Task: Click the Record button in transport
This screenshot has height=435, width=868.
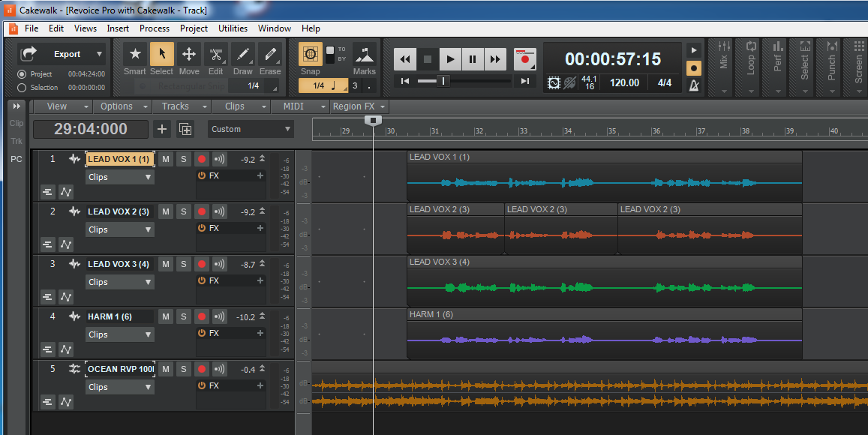Action: 525,59
